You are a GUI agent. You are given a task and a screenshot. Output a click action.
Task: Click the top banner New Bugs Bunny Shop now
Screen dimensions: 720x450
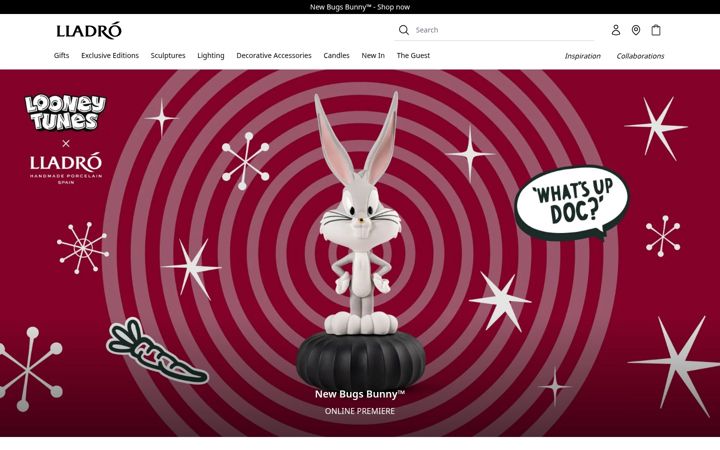point(360,7)
